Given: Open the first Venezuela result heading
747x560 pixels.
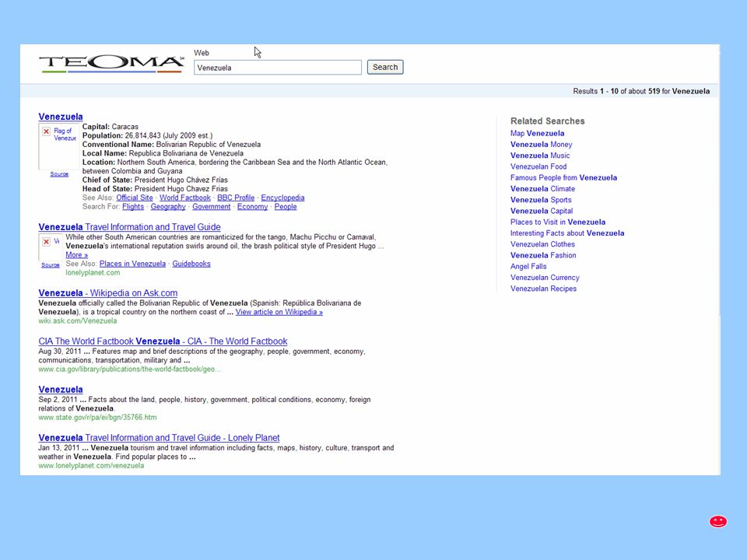Looking at the screenshot, I should point(61,117).
